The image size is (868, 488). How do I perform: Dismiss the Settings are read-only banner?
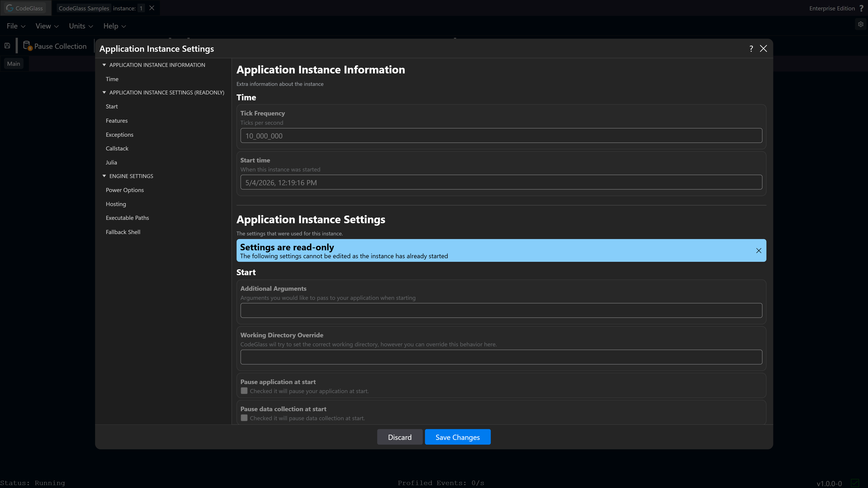pos(759,251)
